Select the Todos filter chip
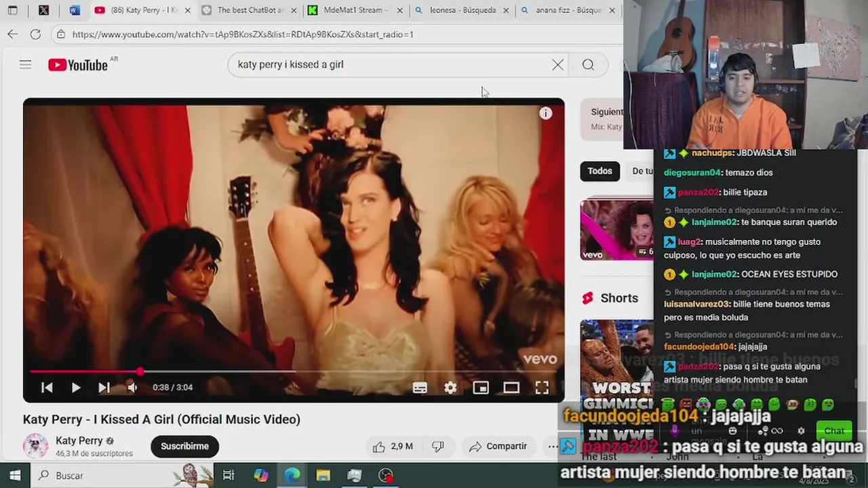 click(x=599, y=171)
